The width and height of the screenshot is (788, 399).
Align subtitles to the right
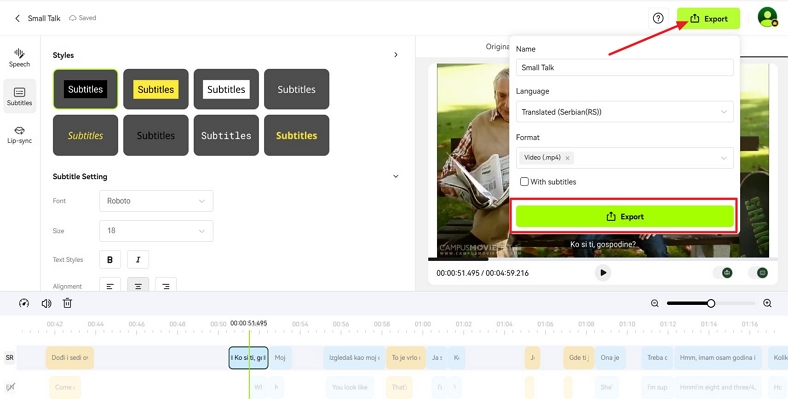(166, 285)
